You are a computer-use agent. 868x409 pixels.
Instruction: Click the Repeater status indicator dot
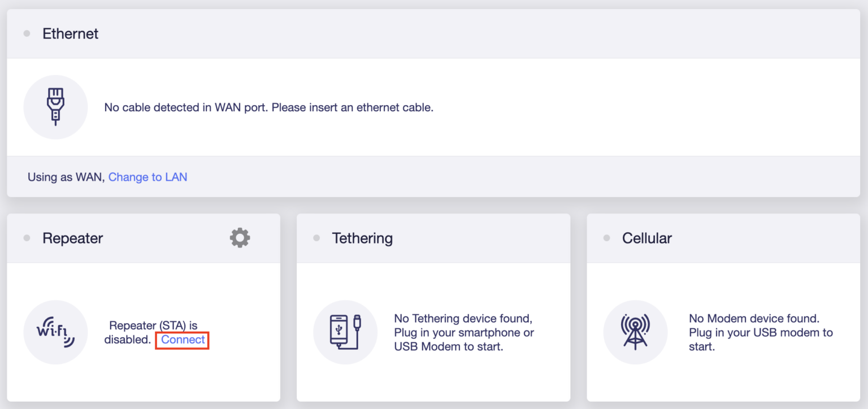click(x=27, y=238)
